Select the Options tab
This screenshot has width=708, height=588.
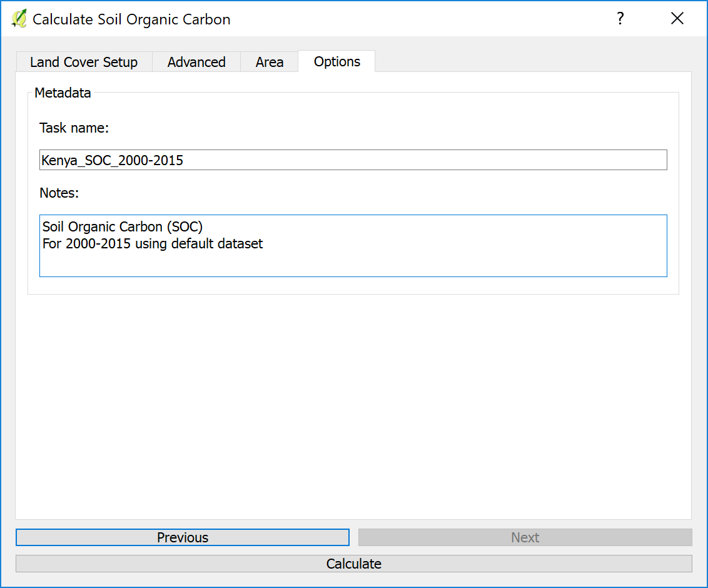coord(337,61)
